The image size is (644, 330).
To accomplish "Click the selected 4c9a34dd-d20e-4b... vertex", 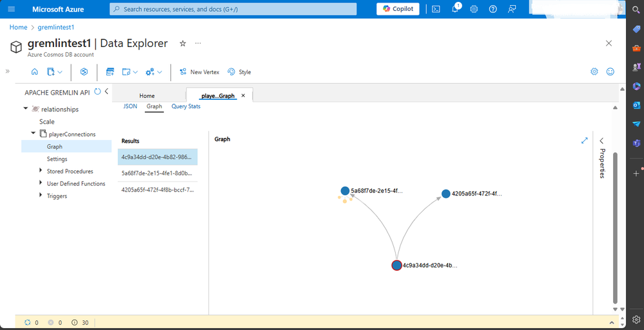I will 396,265.
